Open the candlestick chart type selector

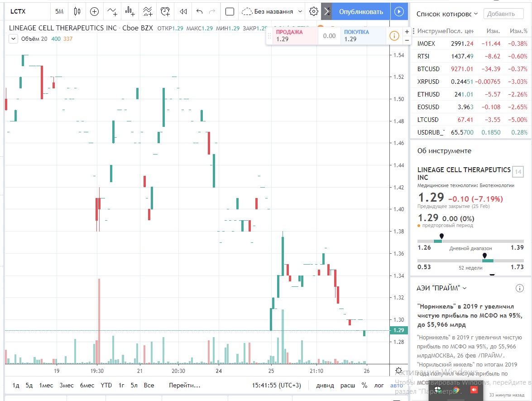pyautogui.click(x=77, y=11)
